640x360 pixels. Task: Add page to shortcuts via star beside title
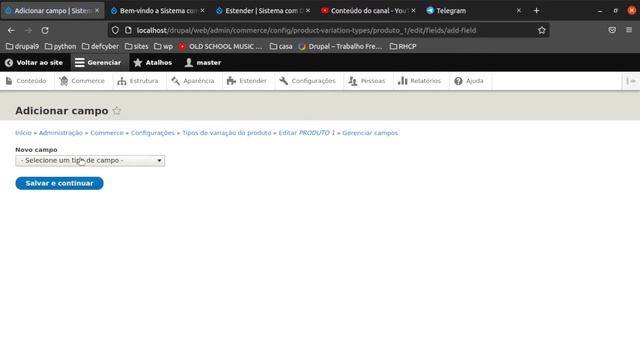117,111
